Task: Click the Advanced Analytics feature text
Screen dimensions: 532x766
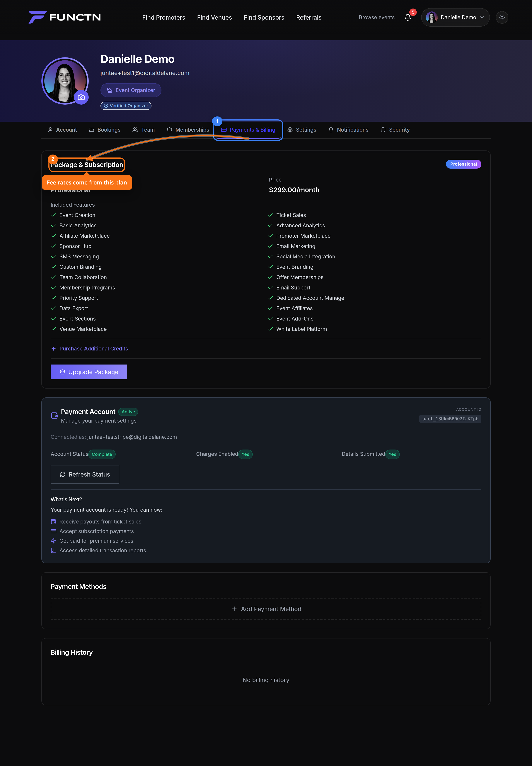Action: tap(300, 226)
